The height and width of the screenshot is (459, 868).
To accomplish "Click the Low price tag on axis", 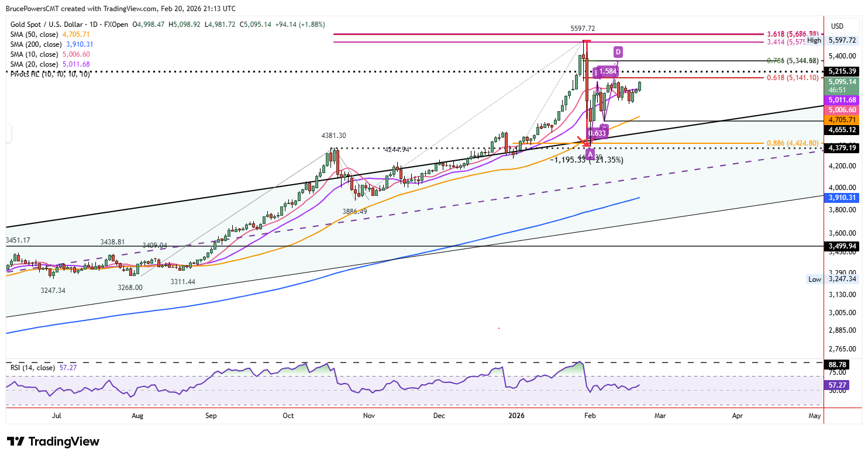I will click(814, 279).
